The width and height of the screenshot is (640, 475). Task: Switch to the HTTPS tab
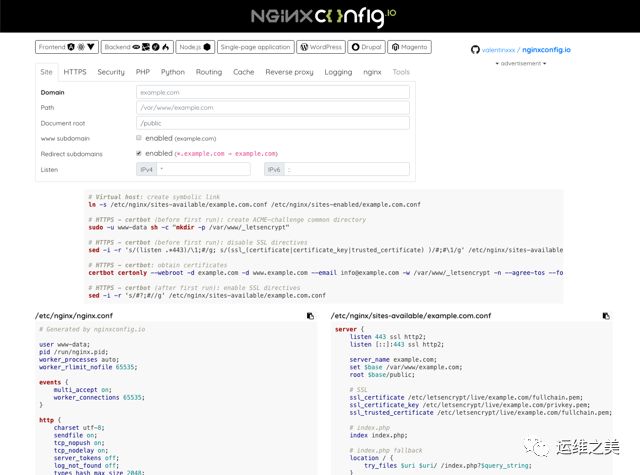(75, 72)
